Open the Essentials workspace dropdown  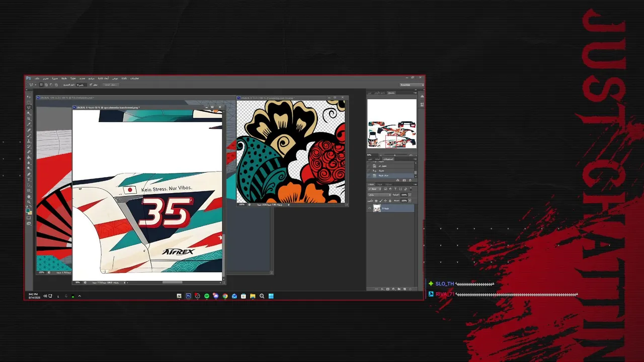(x=411, y=84)
